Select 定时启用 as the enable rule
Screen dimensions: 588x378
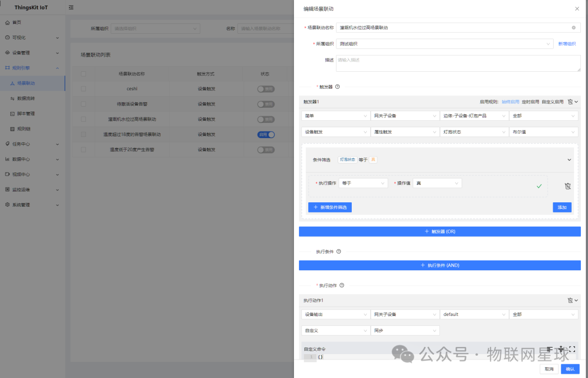(x=530, y=102)
